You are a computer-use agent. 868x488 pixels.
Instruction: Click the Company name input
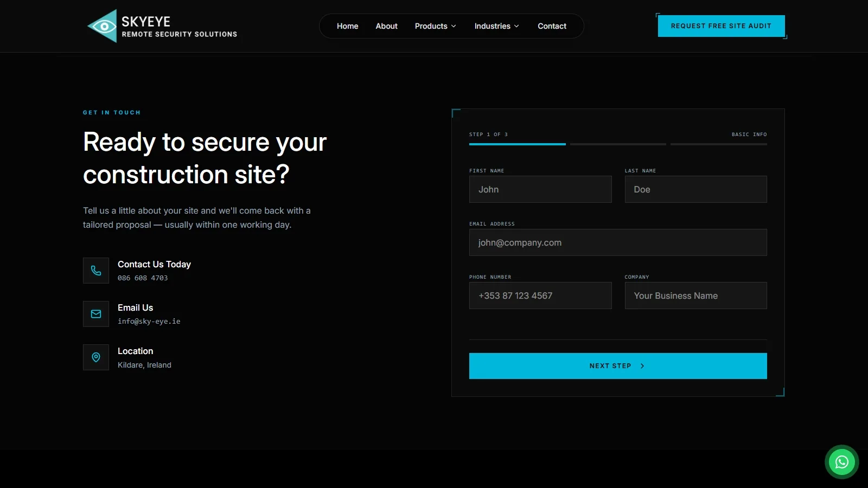pos(695,296)
